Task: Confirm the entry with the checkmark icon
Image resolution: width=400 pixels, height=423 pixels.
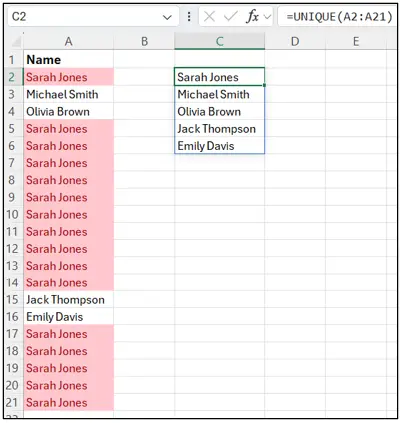Action: [x=231, y=16]
